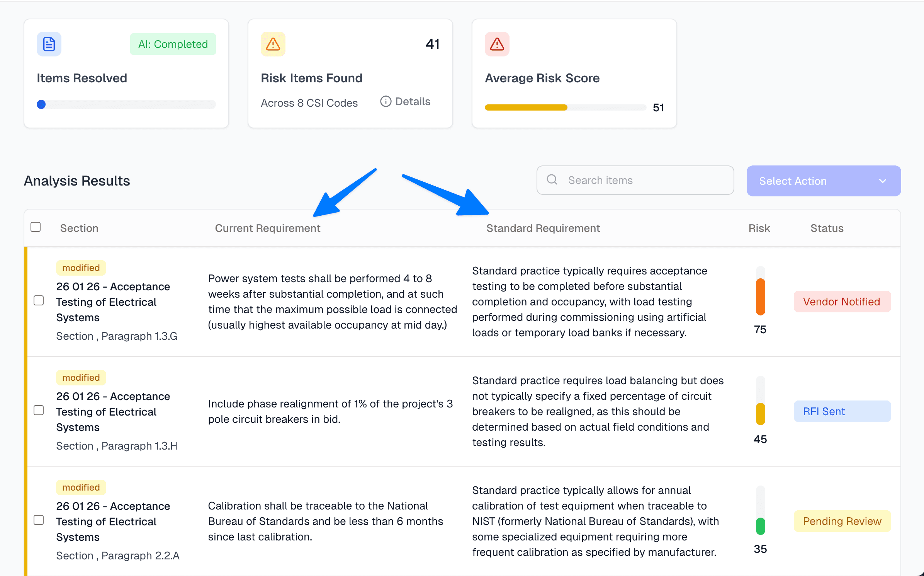The image size is (924, 576).
Task: Open the Select Action dropdown
Action: point(824,181)
